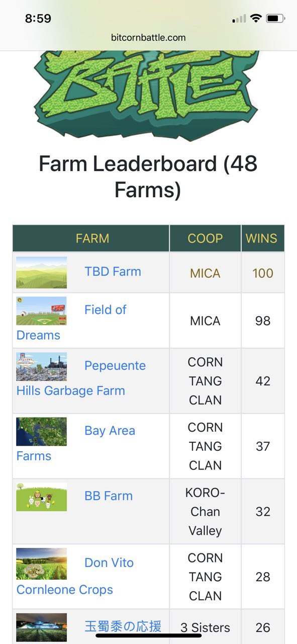Tap the Pepeuente Hills garbage farm thumbnail

[x=41, y=366]
